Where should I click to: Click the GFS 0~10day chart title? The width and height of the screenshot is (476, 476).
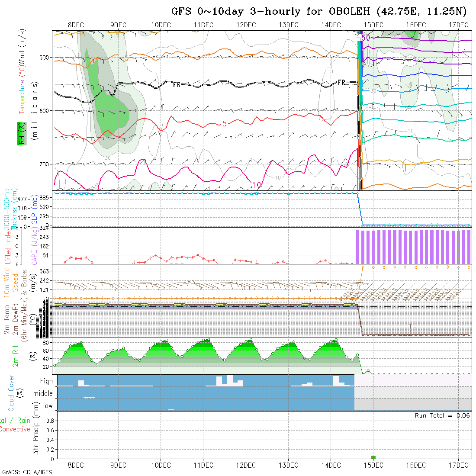[x=319, y=11]
